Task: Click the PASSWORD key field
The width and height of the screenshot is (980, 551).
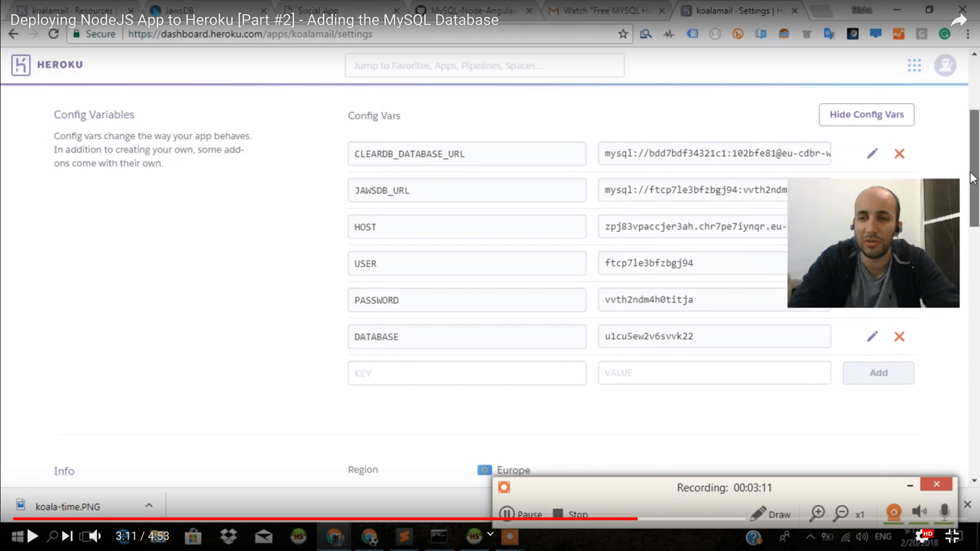Action: [x=467, y=300]
